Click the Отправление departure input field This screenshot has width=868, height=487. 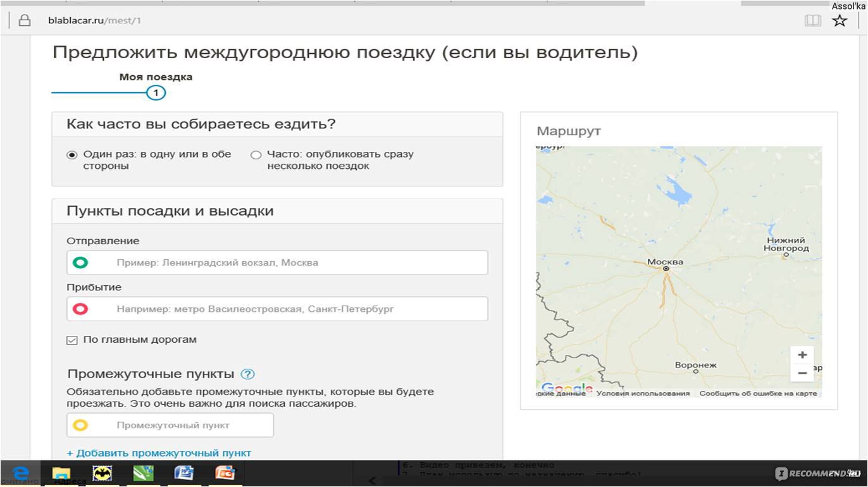click(x=277, y=262)
